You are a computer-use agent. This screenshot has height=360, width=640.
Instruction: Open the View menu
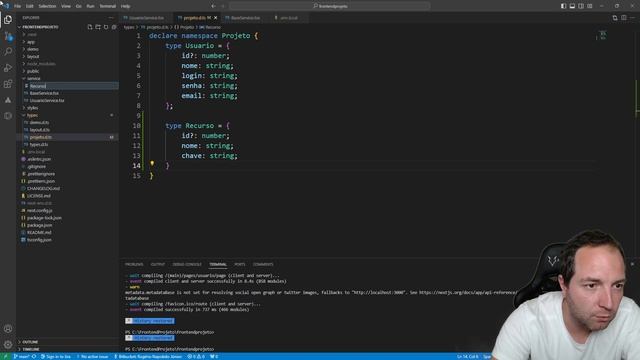pyautogui.click(x=66, y=6)
